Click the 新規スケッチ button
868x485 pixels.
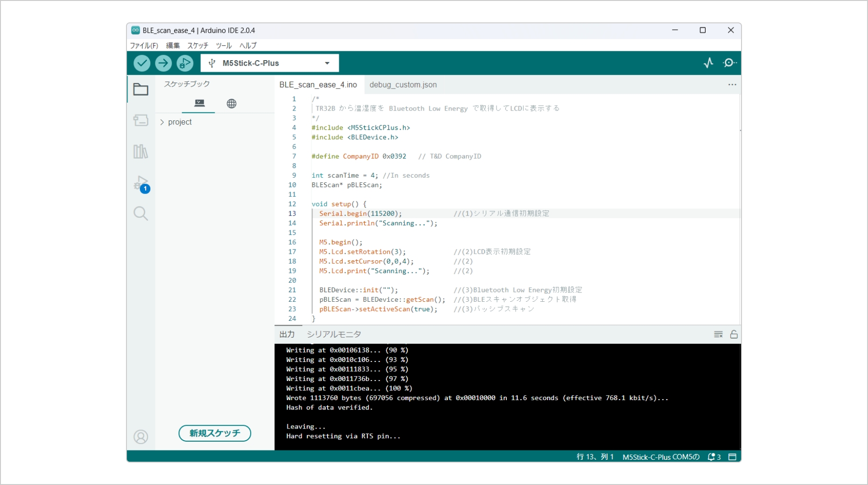point(215,433)
